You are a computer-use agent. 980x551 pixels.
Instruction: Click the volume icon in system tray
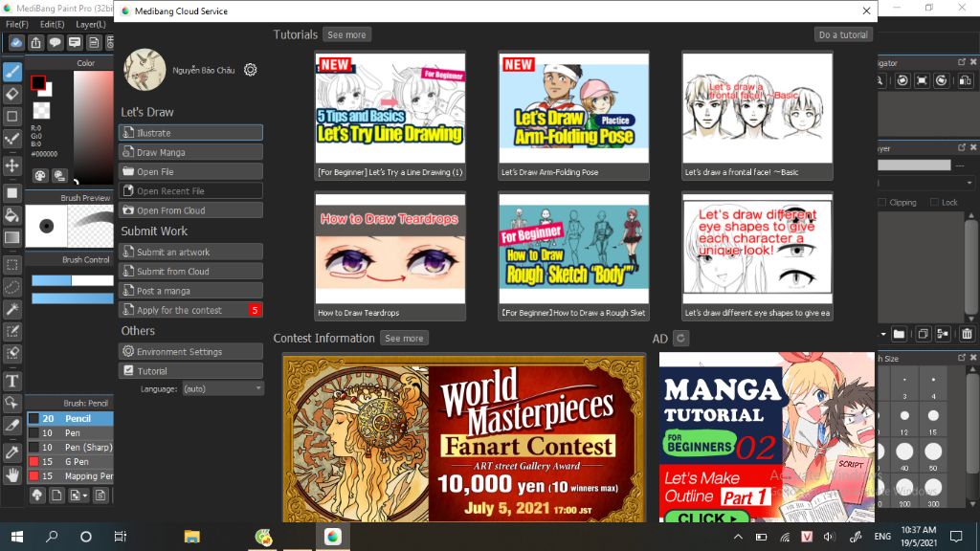coord(829,537)
